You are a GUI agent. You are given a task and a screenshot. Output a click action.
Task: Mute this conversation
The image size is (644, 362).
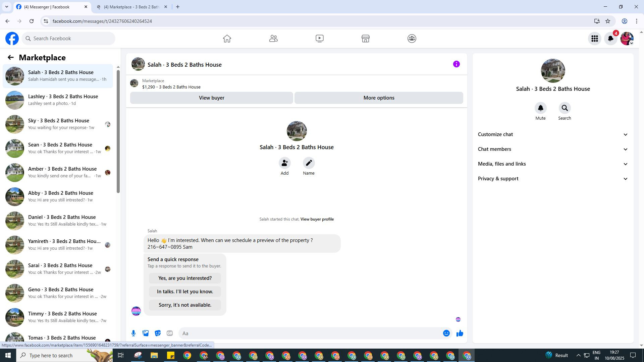(540, 108)
